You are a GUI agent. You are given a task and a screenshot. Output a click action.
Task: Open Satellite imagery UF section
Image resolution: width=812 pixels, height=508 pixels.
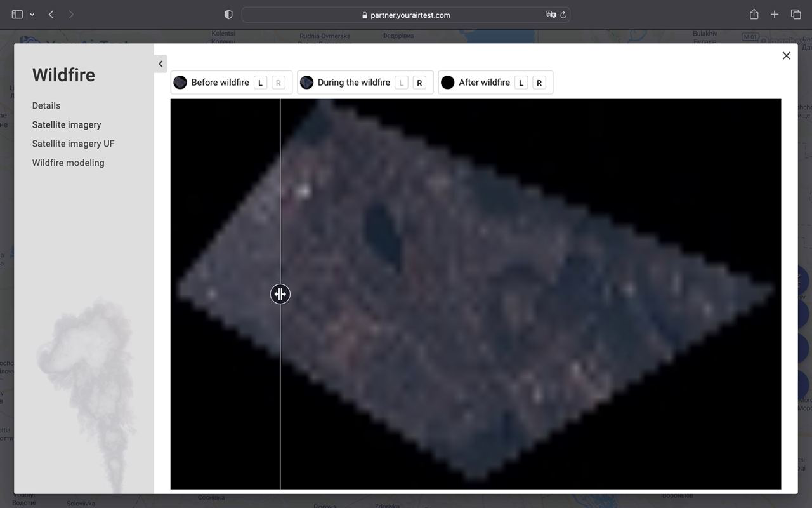pyautogui.click(x=74, y=144)
